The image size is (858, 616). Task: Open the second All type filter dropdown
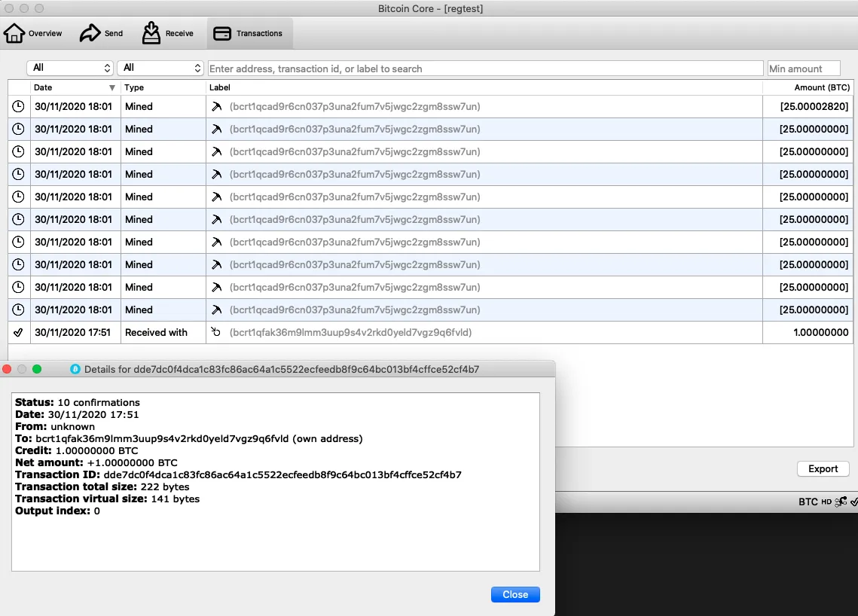pyautogui.click(x=160, y=68)
